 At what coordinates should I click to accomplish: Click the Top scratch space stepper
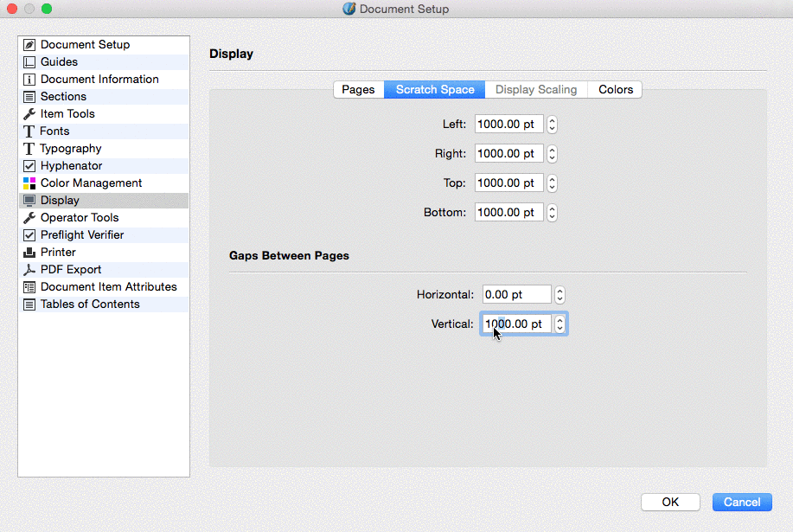tap(553, 183)
